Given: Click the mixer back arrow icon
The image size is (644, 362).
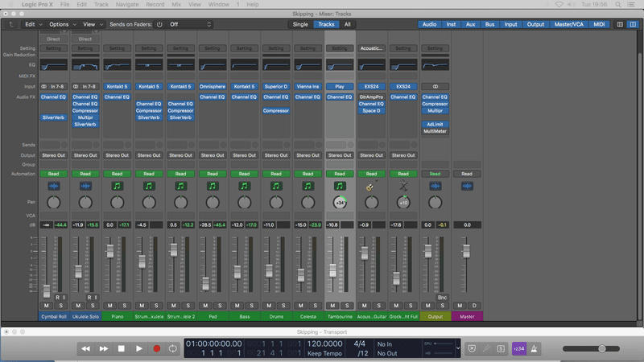Looking at the screenshot, I should click(x=11, y=24).
